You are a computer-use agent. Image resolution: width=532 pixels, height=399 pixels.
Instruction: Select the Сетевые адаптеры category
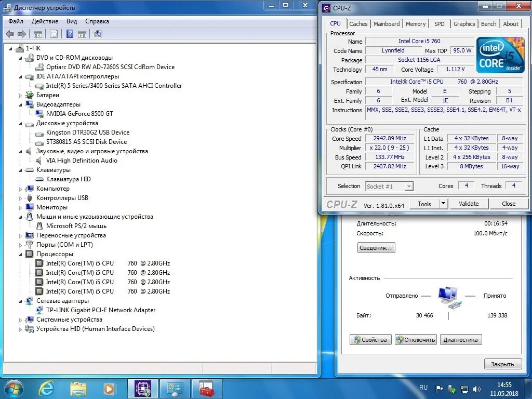point(62,301)
